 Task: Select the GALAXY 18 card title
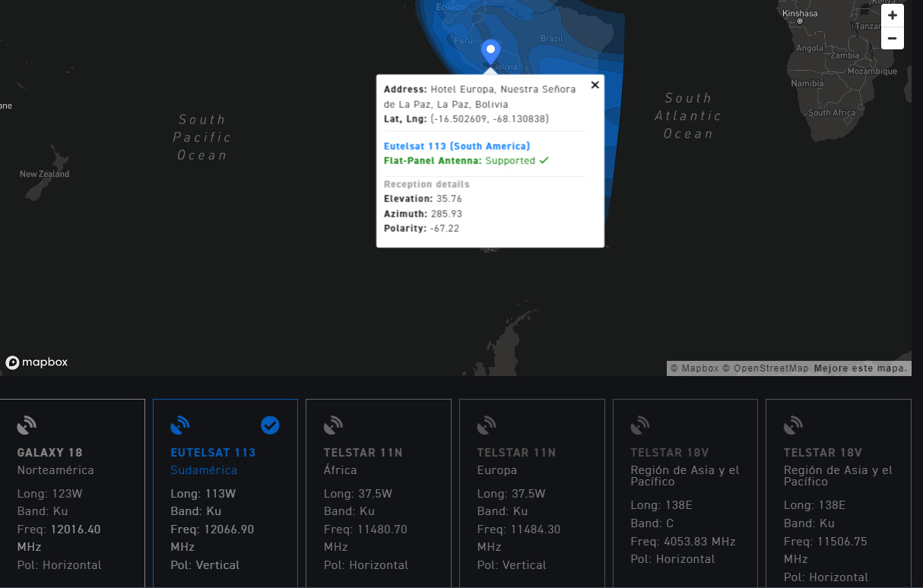pyautogui.click(x=50, y=453)
